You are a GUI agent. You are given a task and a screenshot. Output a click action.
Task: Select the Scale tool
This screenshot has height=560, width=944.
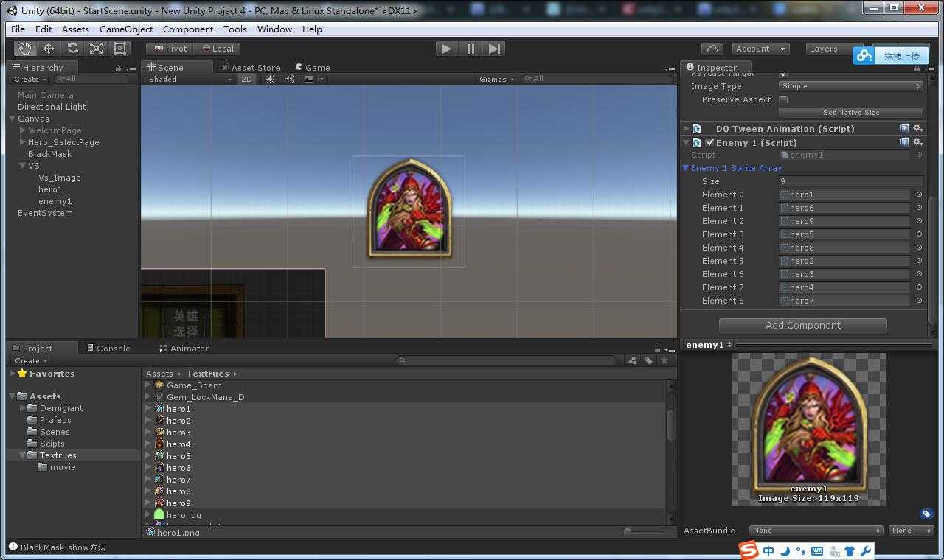[x=96, y=49]
